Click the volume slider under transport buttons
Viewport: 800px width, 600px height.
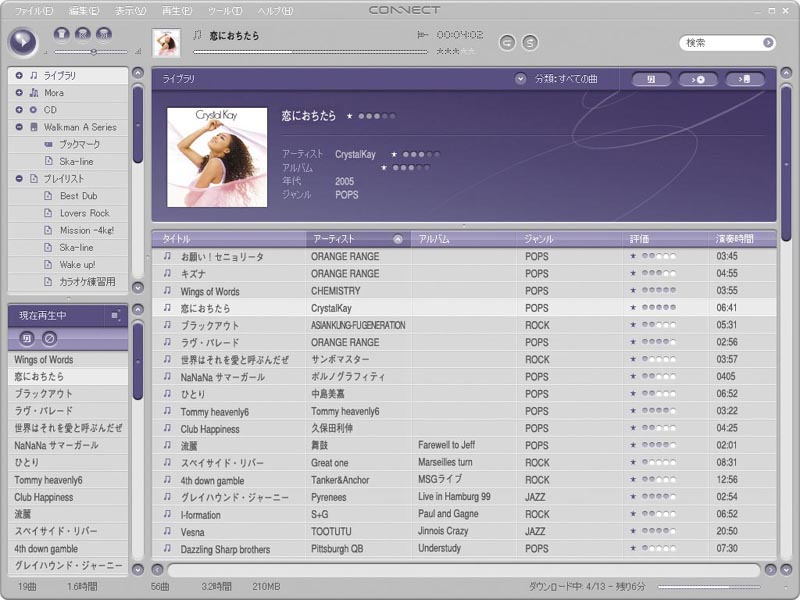93,50
